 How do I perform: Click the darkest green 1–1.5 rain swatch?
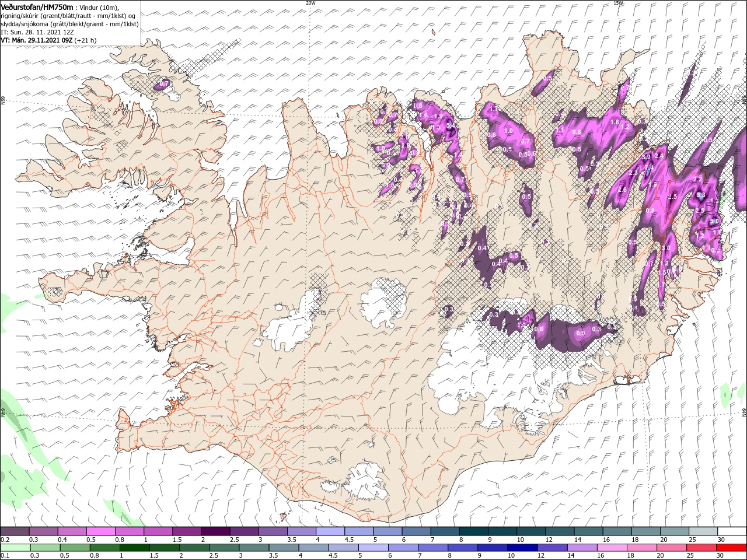click(134, 548)
